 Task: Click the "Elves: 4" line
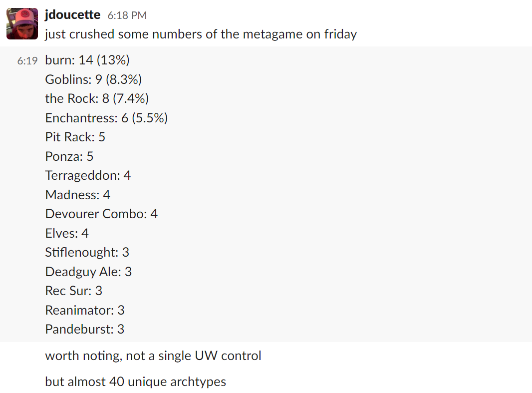(66, 233)
